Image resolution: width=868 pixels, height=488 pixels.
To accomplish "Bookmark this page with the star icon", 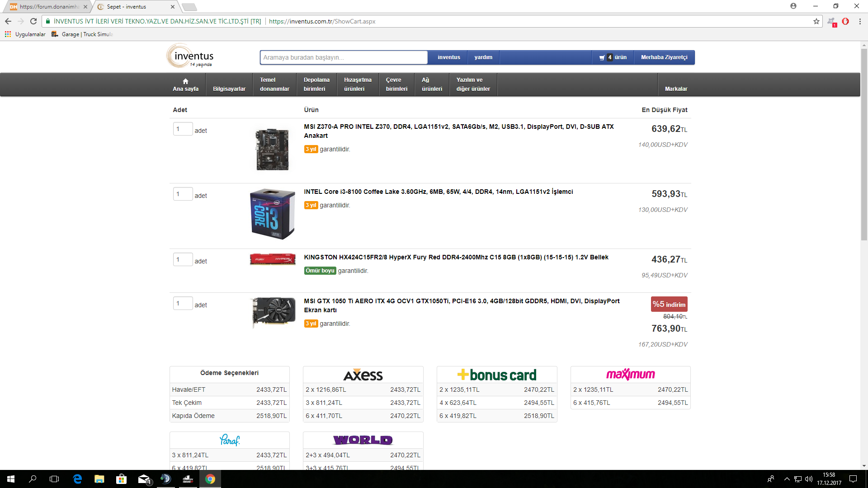I will click(x=816, y=21).
